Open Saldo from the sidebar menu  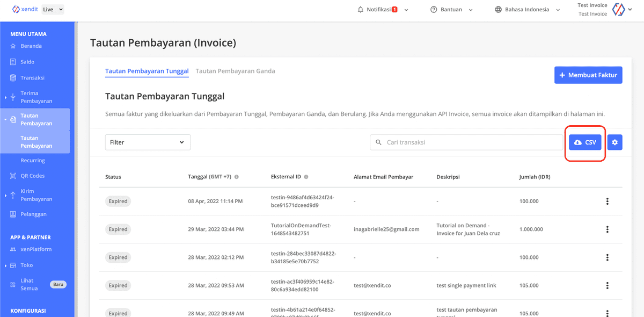27,62
